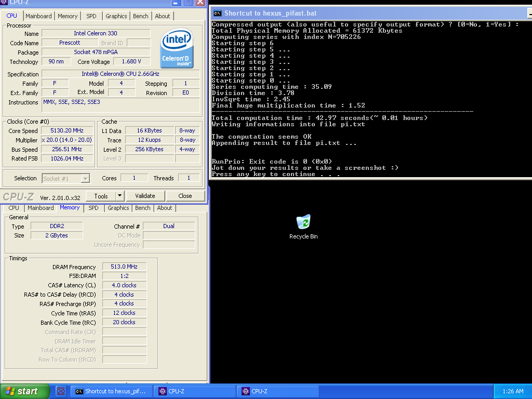Click the 16 KBytes L1 Data value
This screenshot has height=399, width=532.
pos(149,130)
